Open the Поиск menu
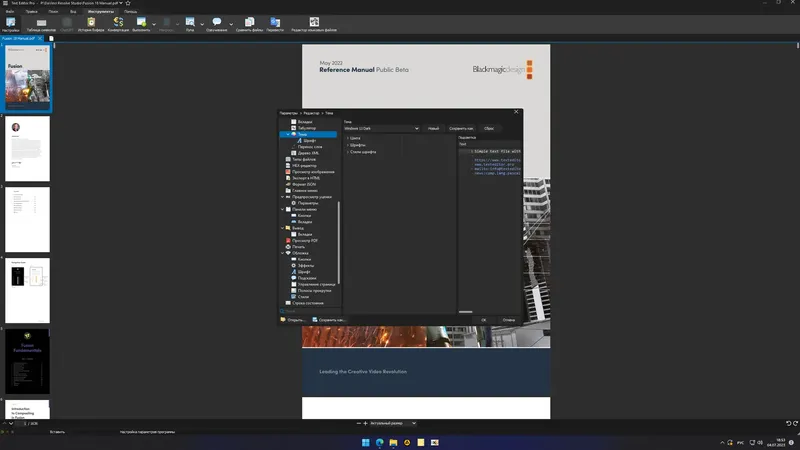 tap(53, 11)
